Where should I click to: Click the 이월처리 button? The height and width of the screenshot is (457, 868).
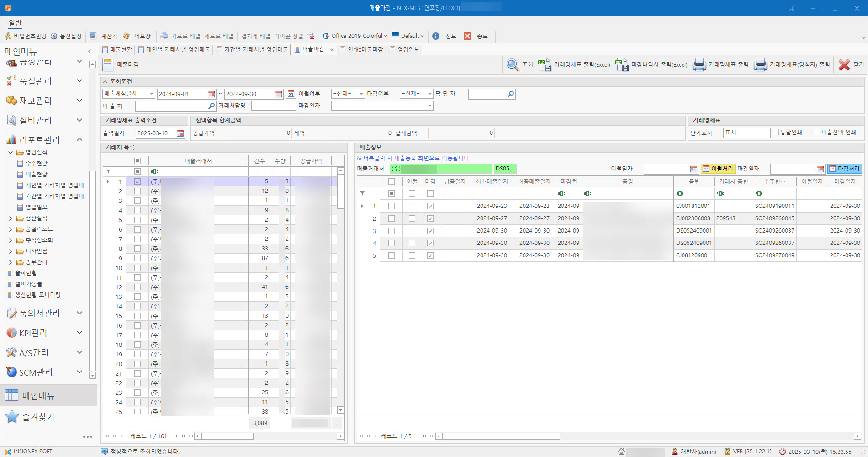717,169
